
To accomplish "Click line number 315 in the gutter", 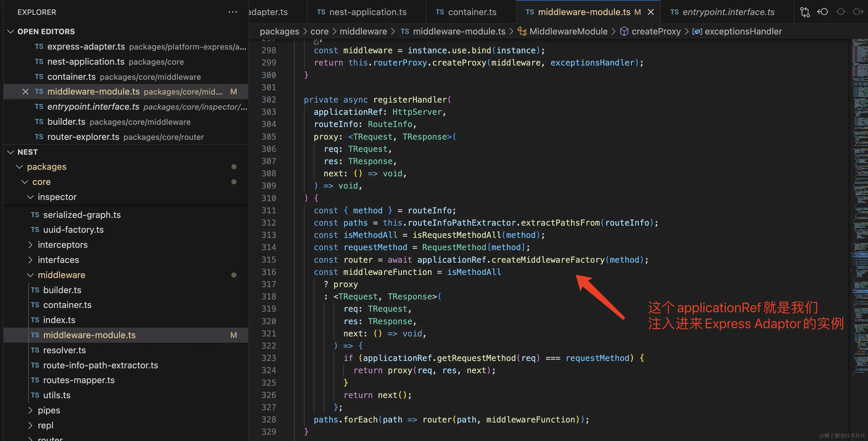I will pyautogui.click(x=269, y=260).
